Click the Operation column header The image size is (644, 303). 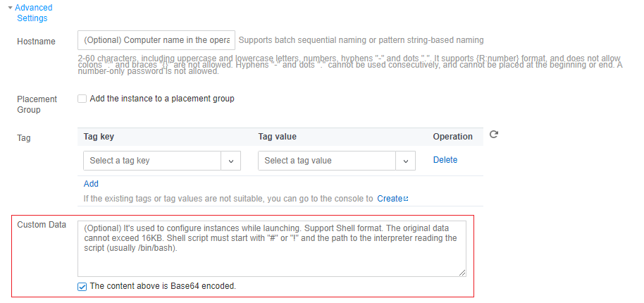coord(452,137)
